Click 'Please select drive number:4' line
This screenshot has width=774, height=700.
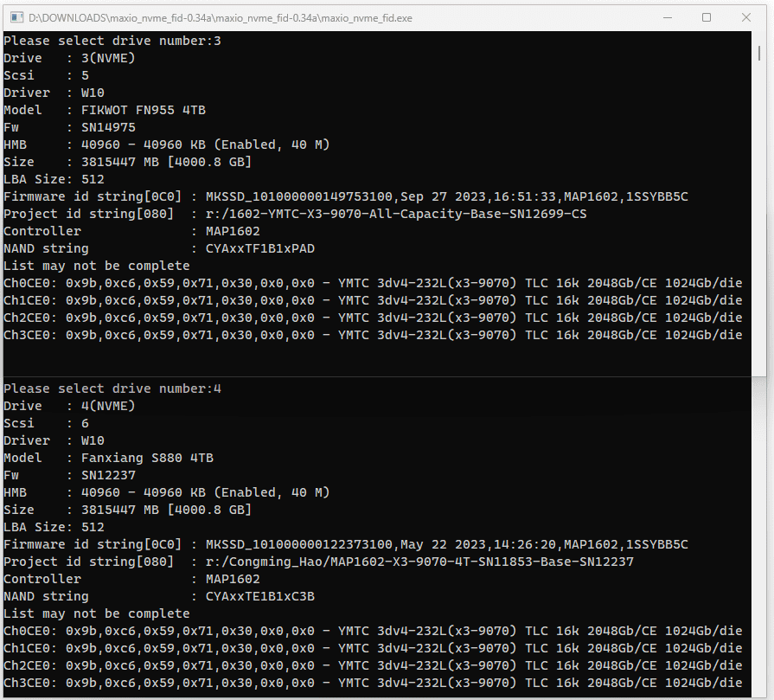[x=112, y=389]
